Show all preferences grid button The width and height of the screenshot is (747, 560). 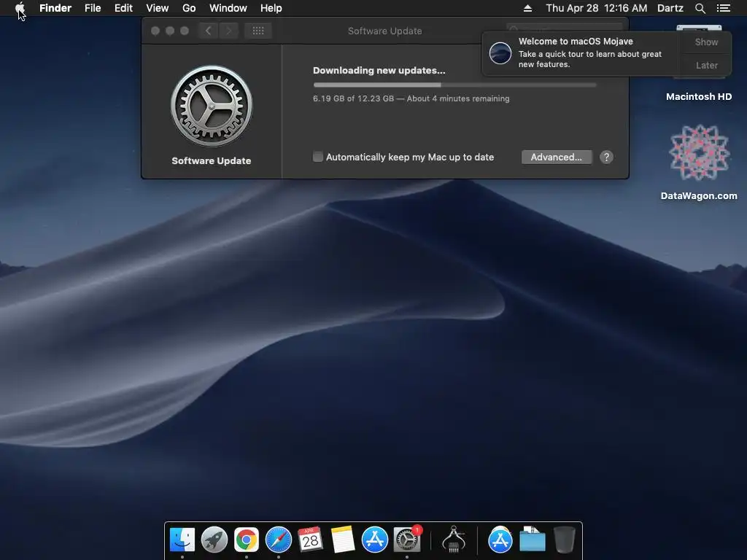(x=258, y=31)
